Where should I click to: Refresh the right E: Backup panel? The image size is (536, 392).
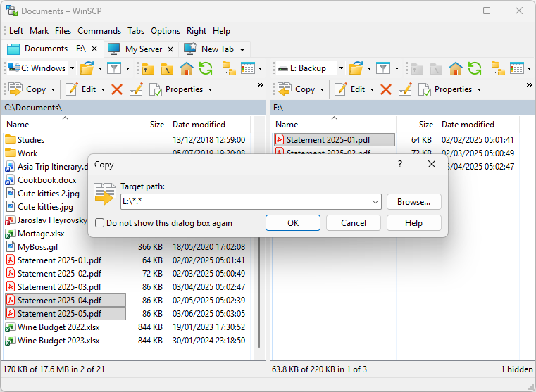click(475, 68)
